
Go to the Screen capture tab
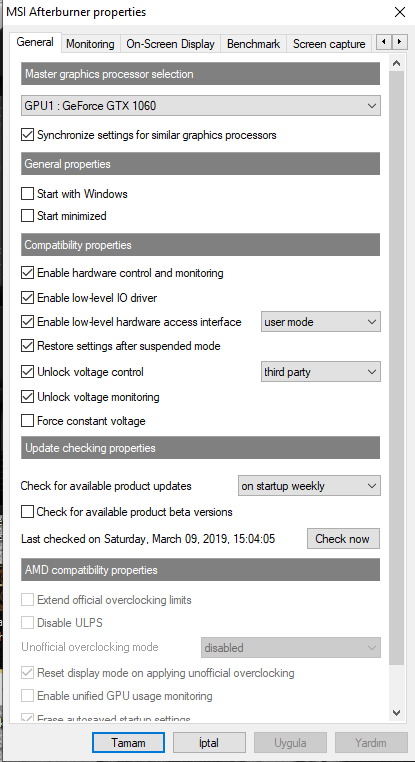pyautogui.click(x=329, y=44)
